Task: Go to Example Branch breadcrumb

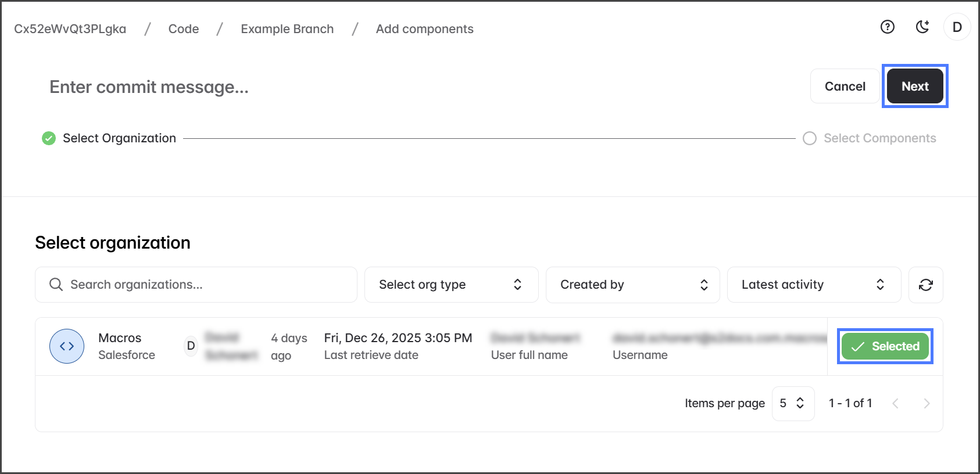Action: coord(287,29)
